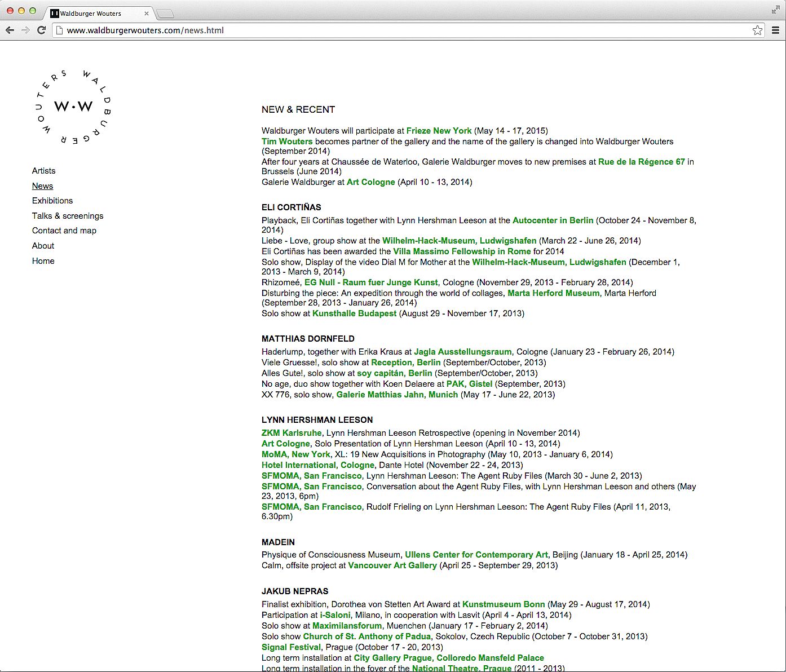This screenshot has height=672, width=786.
Task: Bookmark this page with the star icon
Action: pyautogui.click(x=757, y=30)
